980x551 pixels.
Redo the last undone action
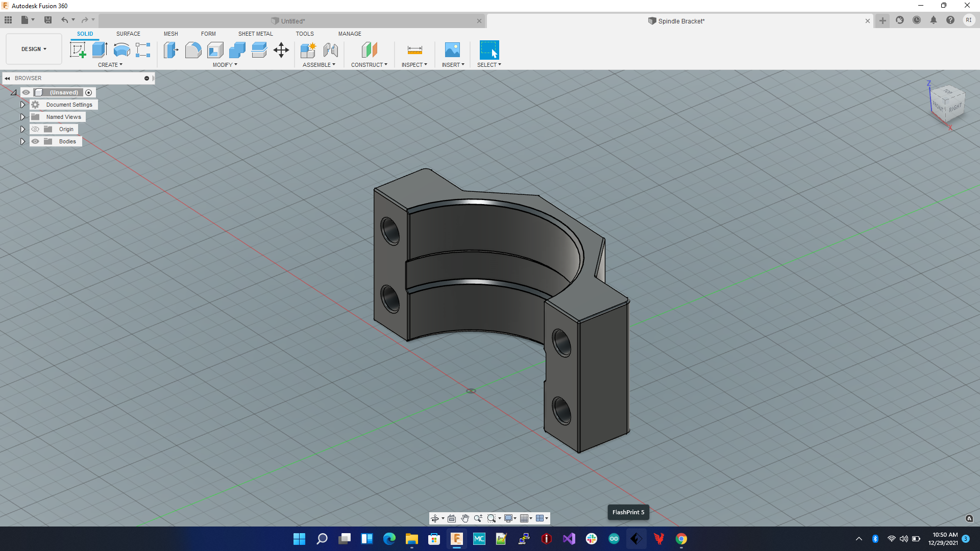click(85, 20)
